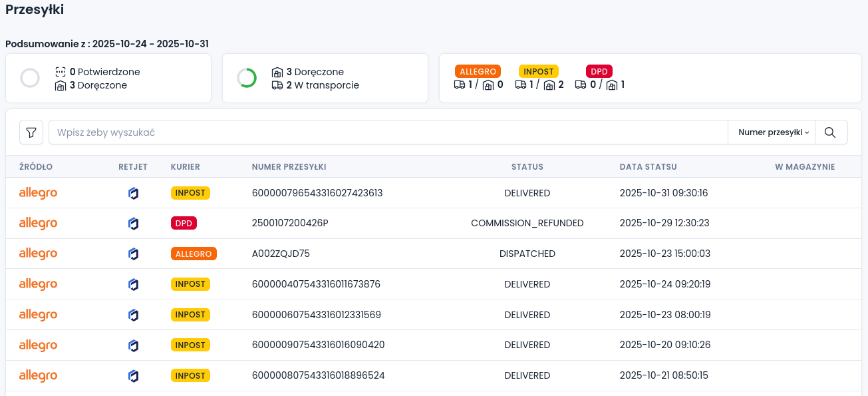868x396 pixels.
Task: Click the green progress ring in summary
Action: [247, 78]
